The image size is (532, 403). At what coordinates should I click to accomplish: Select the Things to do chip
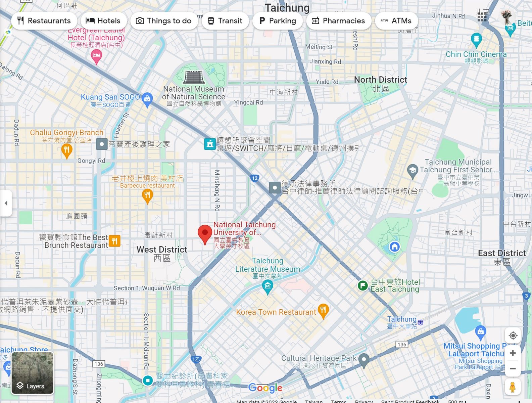click(x=164, y=21)
